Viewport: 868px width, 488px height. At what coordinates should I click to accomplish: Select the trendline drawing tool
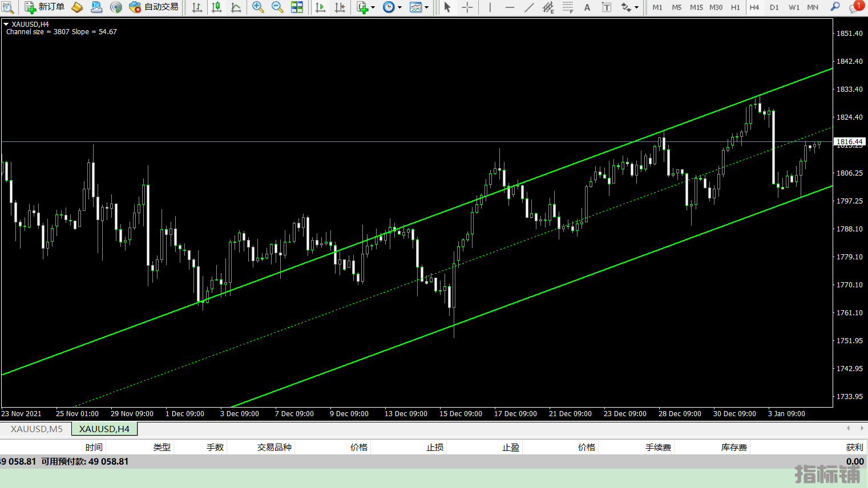tap(529, 7)
